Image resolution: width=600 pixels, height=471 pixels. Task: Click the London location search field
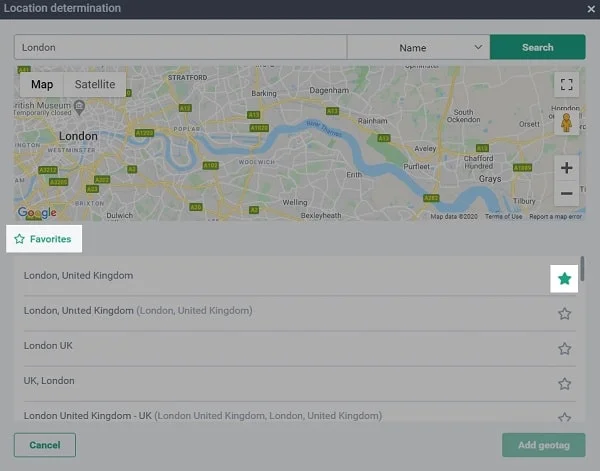(x=180, y=47)
